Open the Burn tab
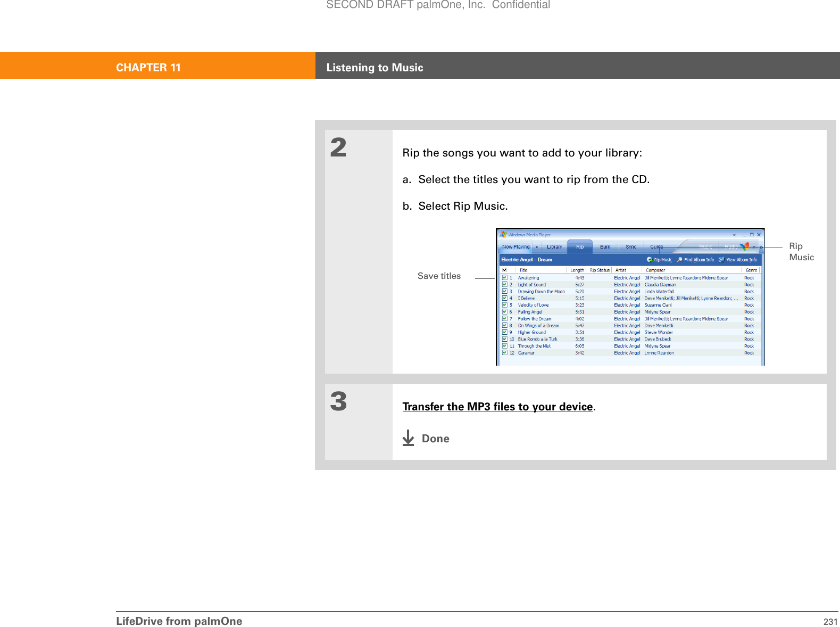Screen dimensions: 840x627 click(605, 247)
